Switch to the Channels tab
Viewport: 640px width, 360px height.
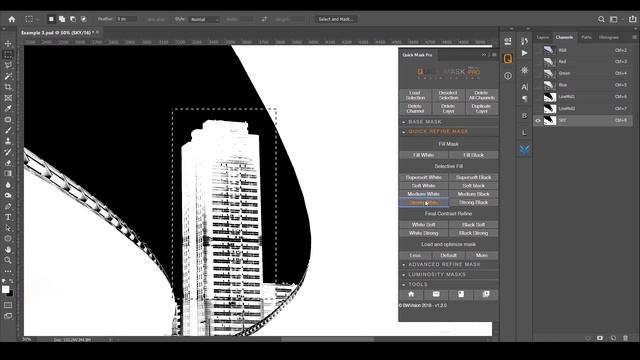tap(564, 37)
